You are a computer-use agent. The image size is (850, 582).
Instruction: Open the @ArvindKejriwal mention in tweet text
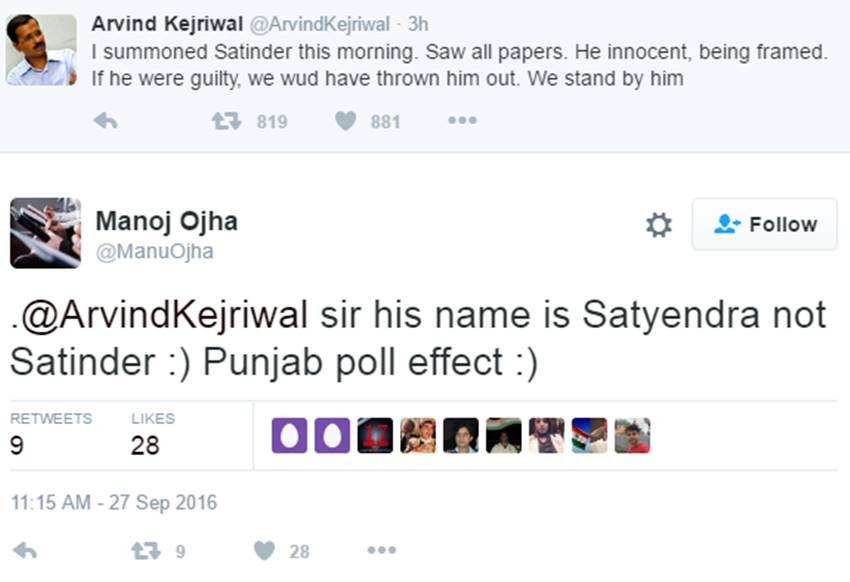[163, 315]
